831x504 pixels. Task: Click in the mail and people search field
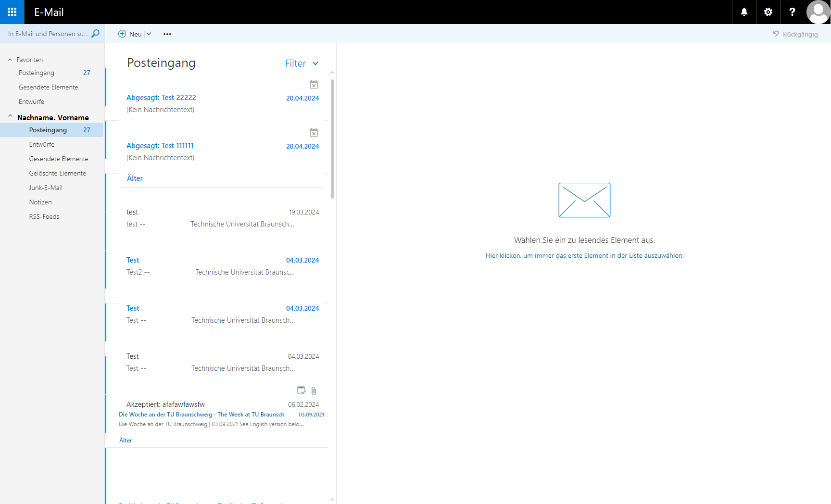coord(48,34)
